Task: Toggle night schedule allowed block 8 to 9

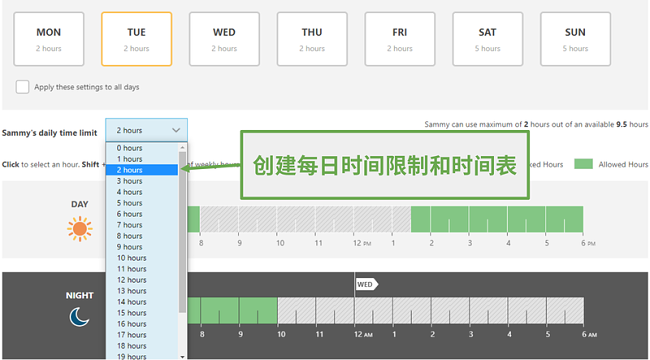Action: click(x=220, y=310)
